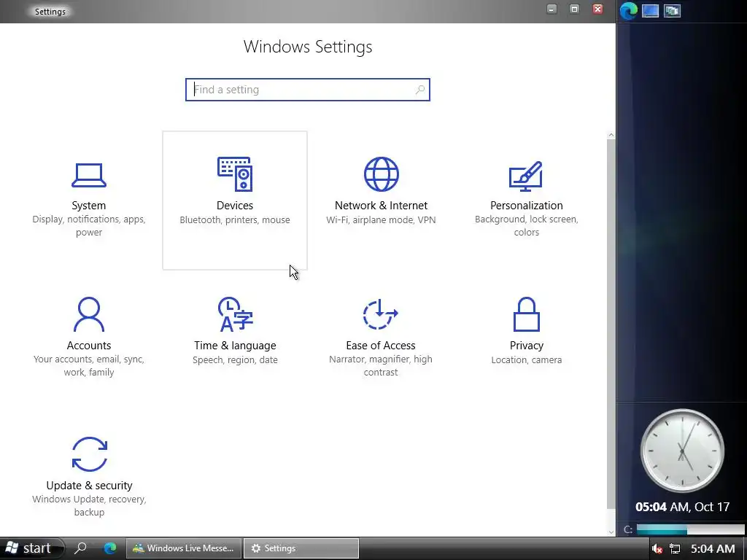Click the magnifier icon in search box
747x560 pixels.
coord(419,90)
